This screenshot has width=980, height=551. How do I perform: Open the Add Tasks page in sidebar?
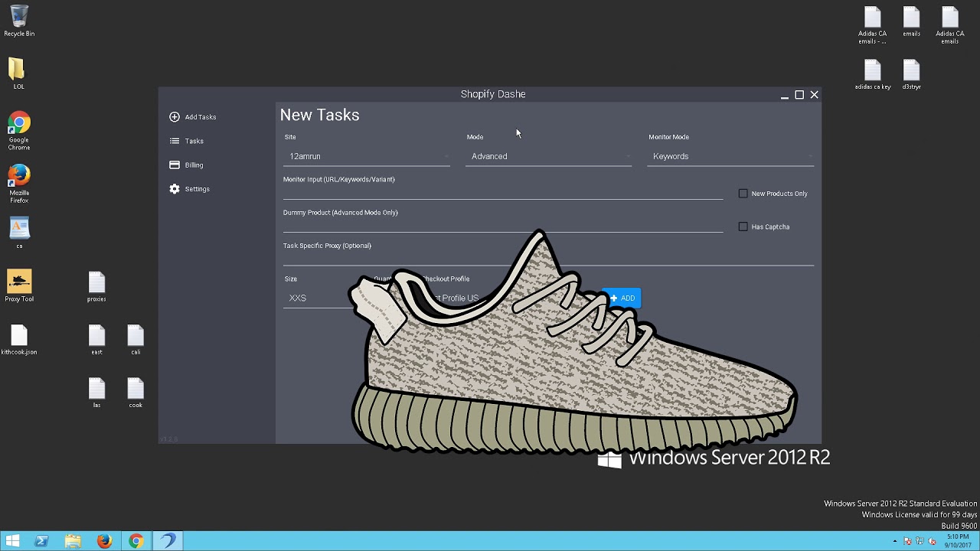click(x=193, y=117)
